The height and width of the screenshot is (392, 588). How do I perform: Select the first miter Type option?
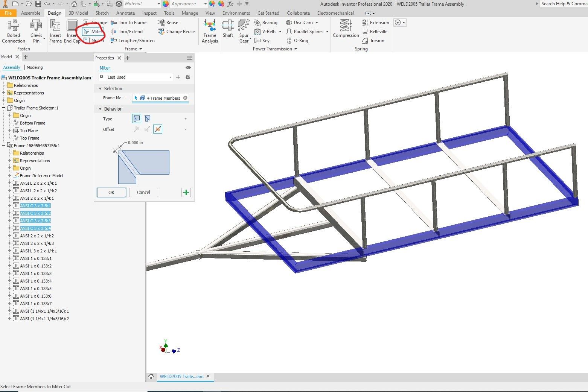coord(137,119)
